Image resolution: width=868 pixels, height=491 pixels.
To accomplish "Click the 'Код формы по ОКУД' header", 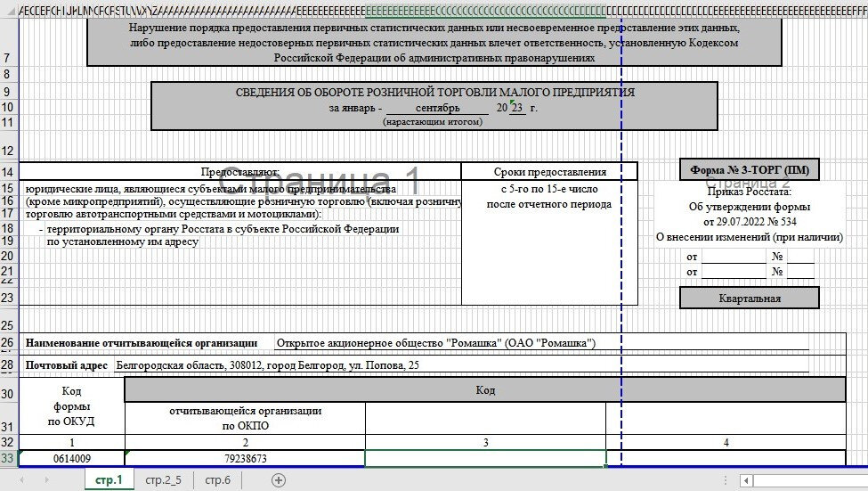I will [72, 406].
